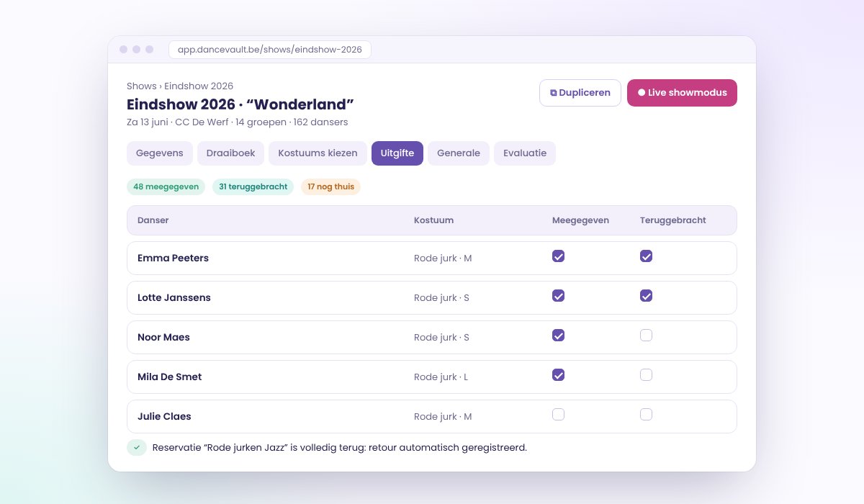The image size is (864, 504).
Task: Click the '17 nog thuis' badge
Action: point(330,187)
